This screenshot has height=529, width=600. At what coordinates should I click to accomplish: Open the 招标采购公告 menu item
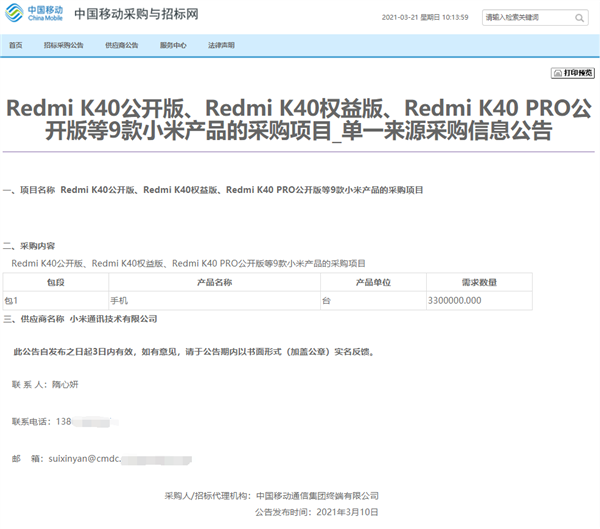click(x=64, y=45)
